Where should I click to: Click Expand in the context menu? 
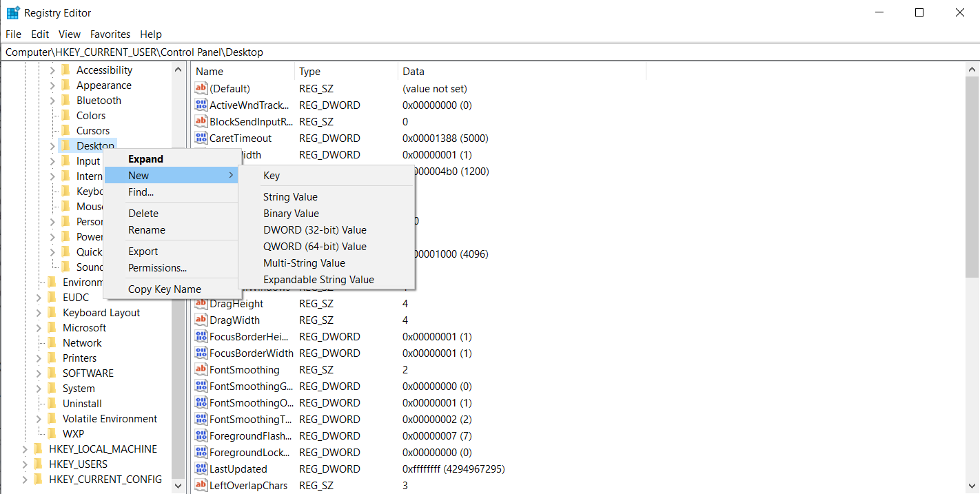pyautogui.click(x=171, y=159)
